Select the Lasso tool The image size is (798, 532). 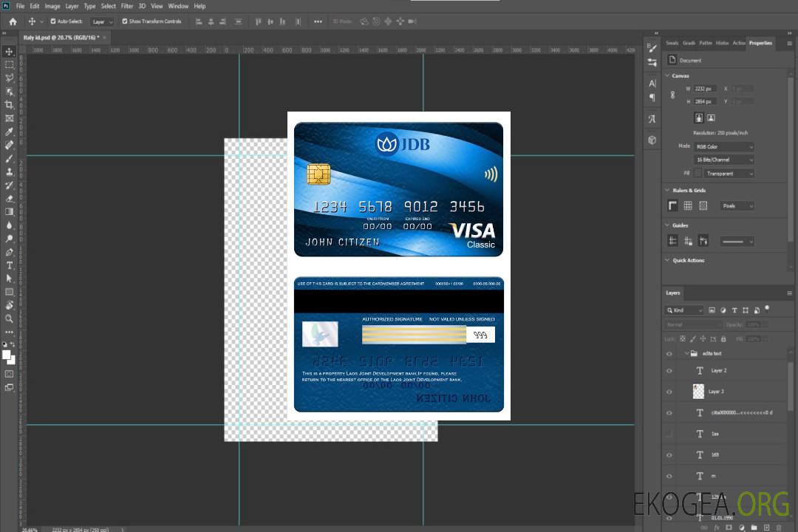pos(9,78)
